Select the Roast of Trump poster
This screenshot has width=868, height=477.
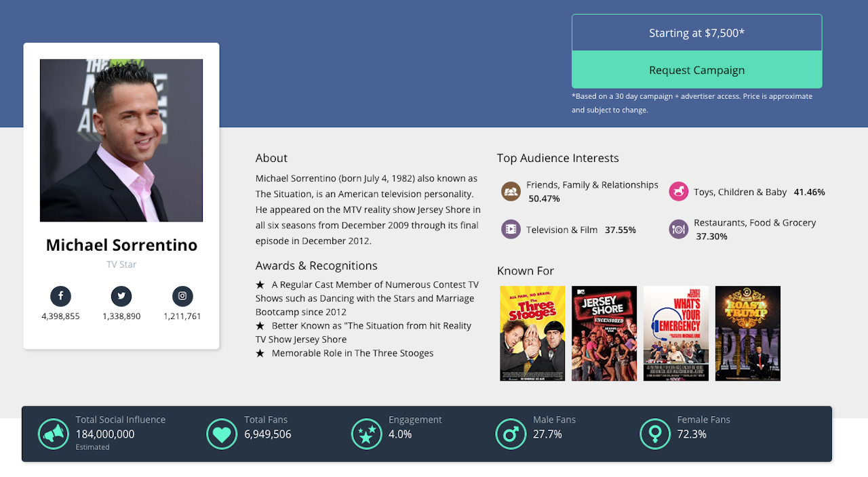748,333
